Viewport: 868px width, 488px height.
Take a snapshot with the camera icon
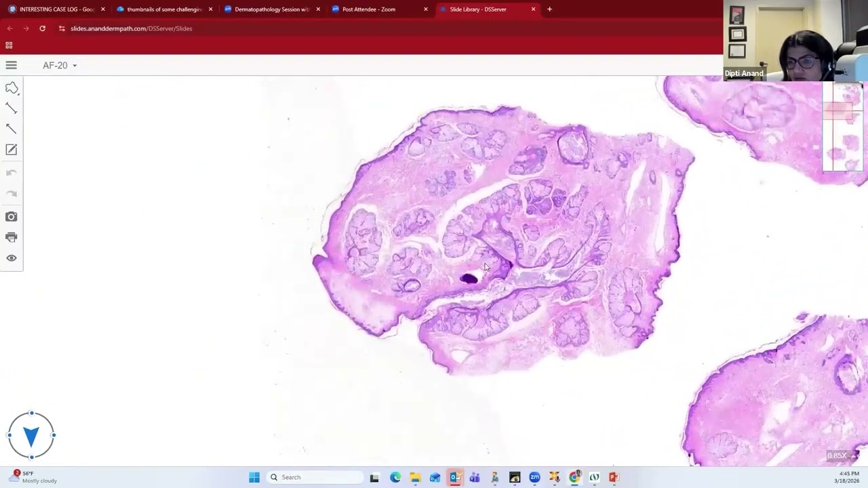tap(12, 217)
